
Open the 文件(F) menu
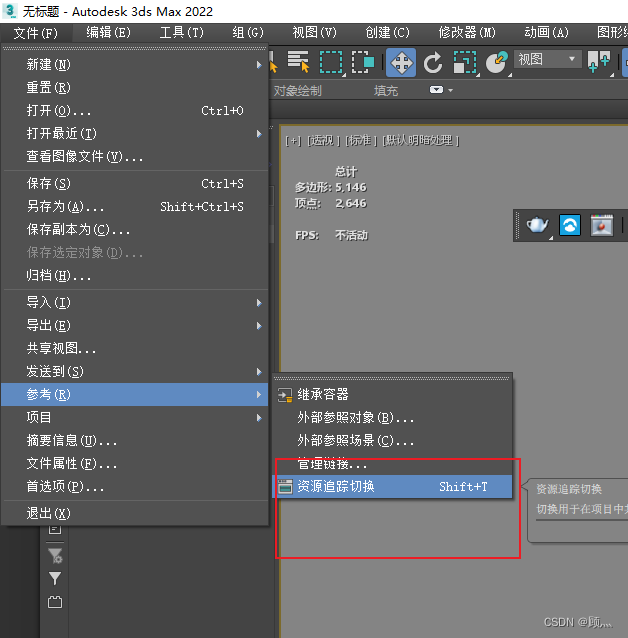coord(36,33)
